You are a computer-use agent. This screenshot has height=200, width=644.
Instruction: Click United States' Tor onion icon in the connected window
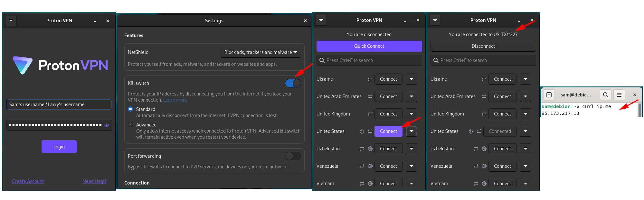coord(471,131)
